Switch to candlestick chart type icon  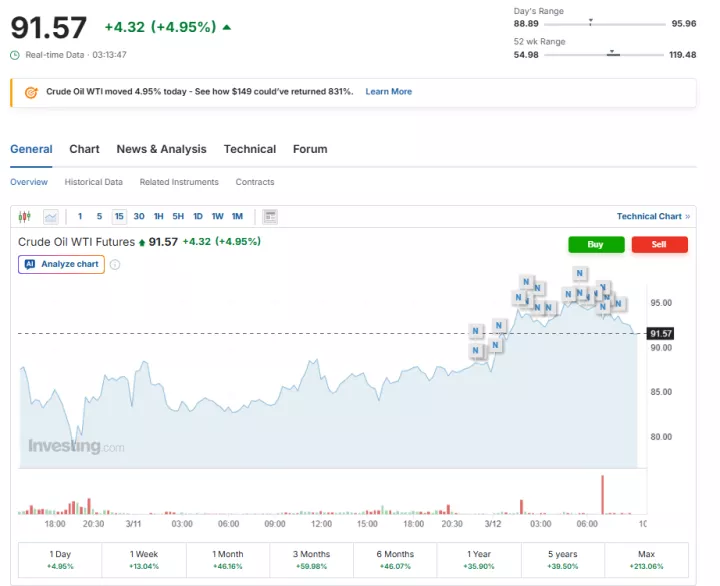pyautogui.click(x=25, y=216)
